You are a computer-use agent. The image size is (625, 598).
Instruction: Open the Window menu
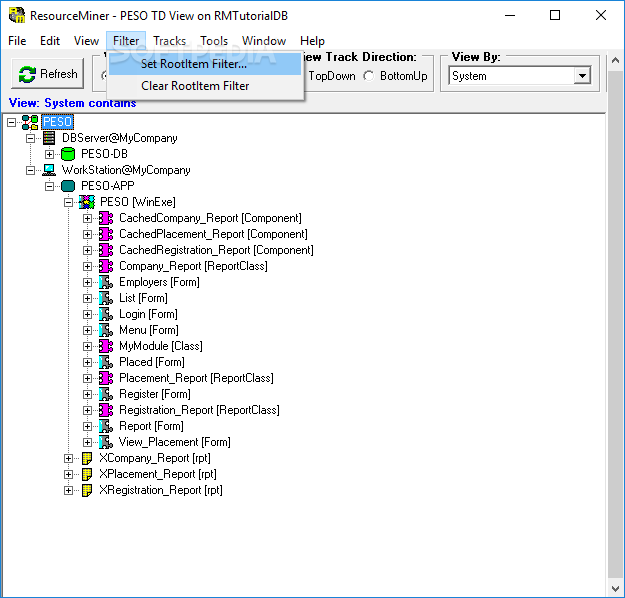point(264,41)
